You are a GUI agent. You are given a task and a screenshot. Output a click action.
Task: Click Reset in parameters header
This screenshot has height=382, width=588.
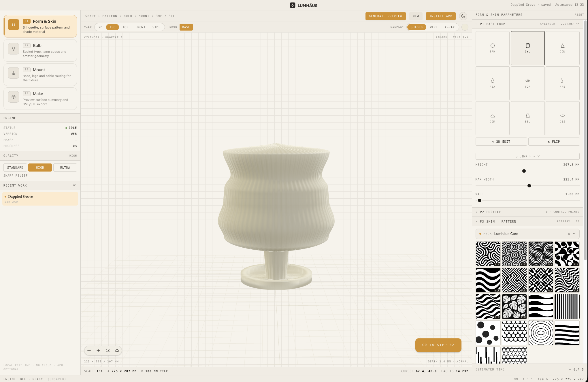pyautogui.click(x=579, y=15)
